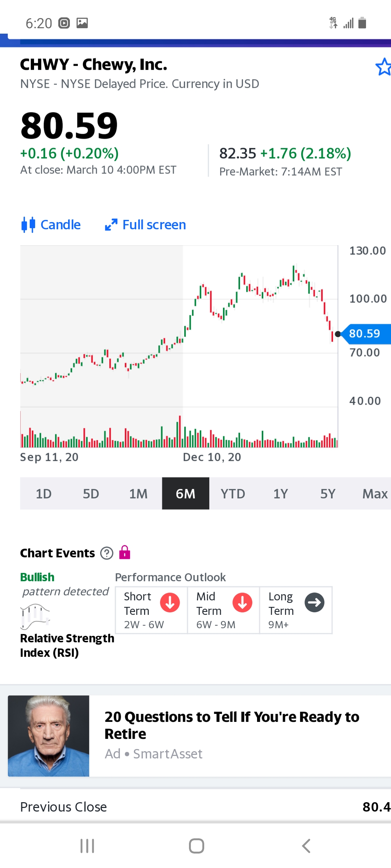Tap the 80.59 current price marker
Viewport: 391px width, 868px height.
(365, 333)
